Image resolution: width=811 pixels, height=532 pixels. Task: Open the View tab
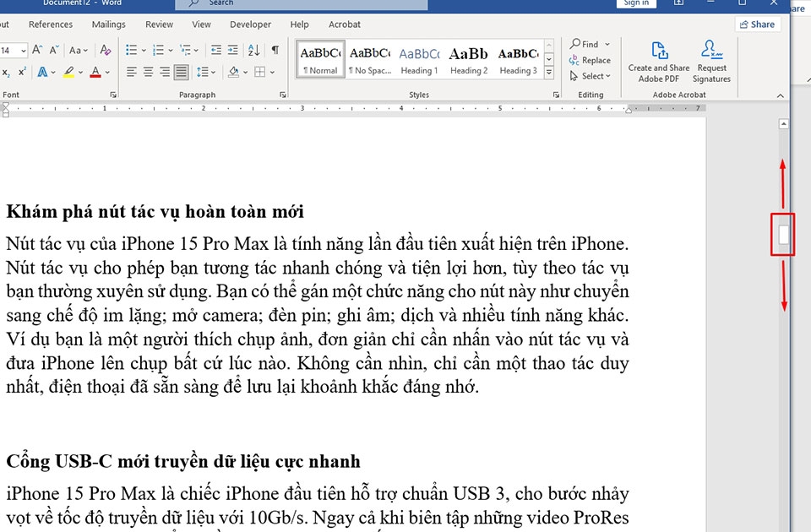(201, 24)
